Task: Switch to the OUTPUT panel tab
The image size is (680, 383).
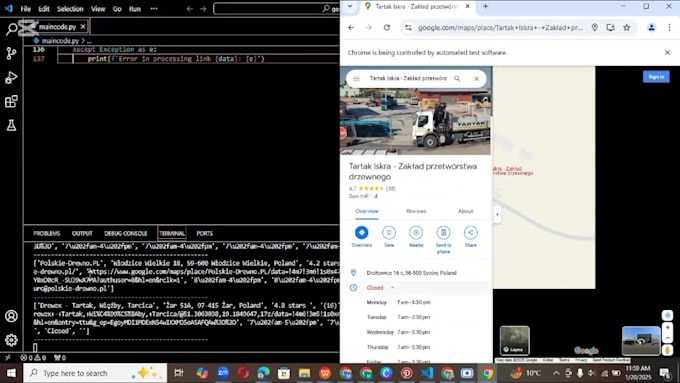Action: (x=82, y=233)
